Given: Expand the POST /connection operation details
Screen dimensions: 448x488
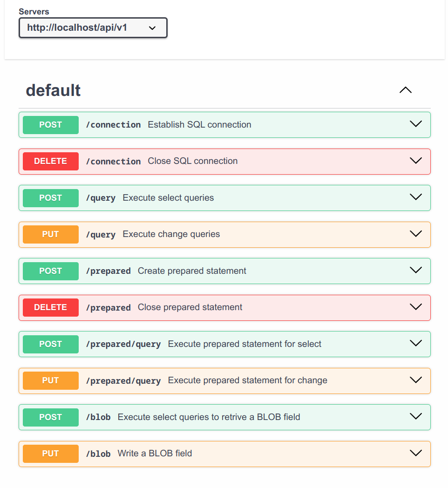Looking at the screenshot, I should point(415,123).
